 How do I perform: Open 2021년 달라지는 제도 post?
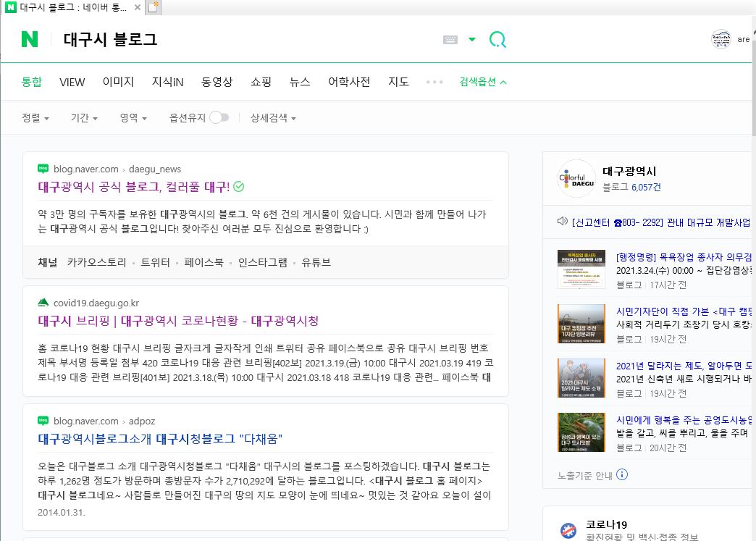(x=684, y=366)
